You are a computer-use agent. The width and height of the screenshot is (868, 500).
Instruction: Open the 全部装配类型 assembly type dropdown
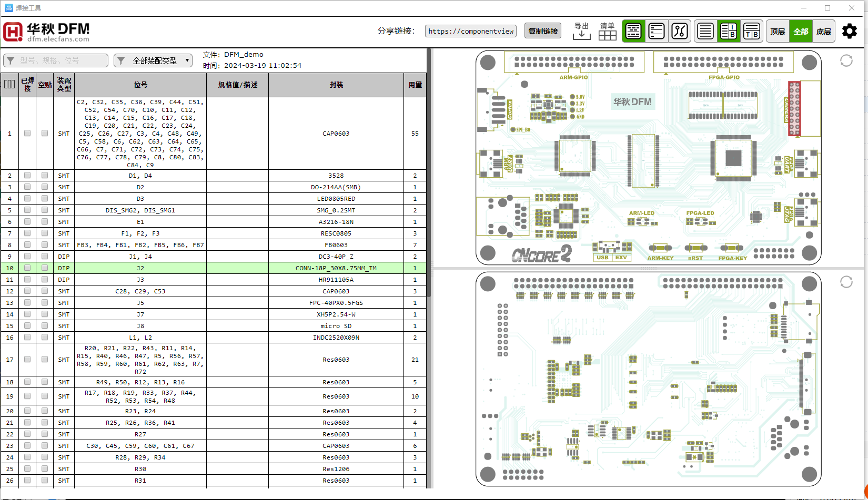point(153,60)
